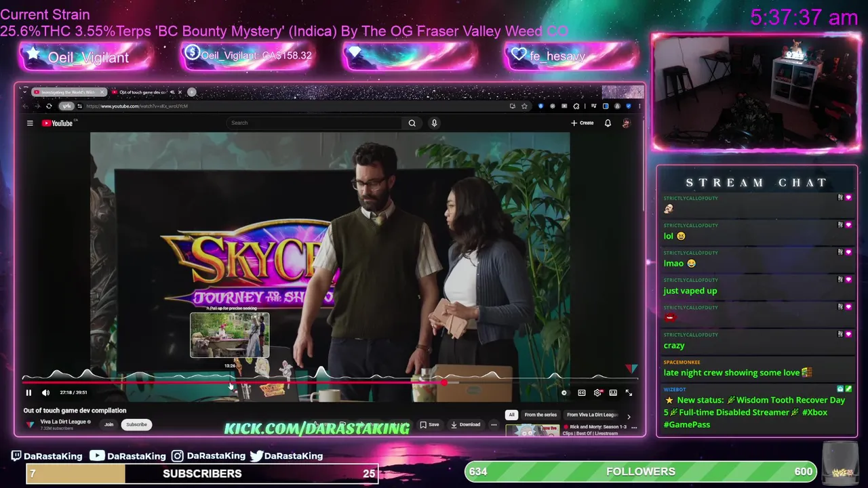Pause the YouTube video
Screen dimensions: 868x488
[28, 392]
